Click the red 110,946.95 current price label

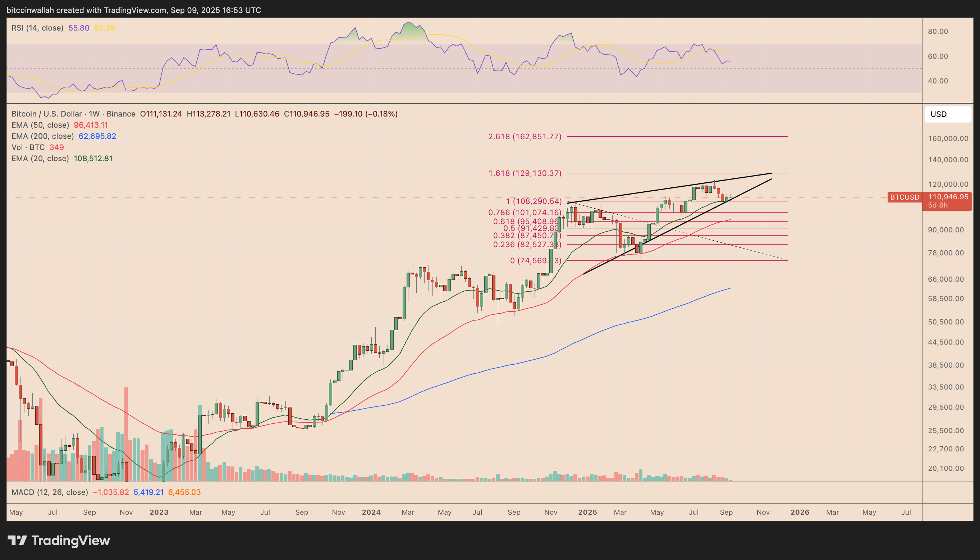(x=948, y=197)
